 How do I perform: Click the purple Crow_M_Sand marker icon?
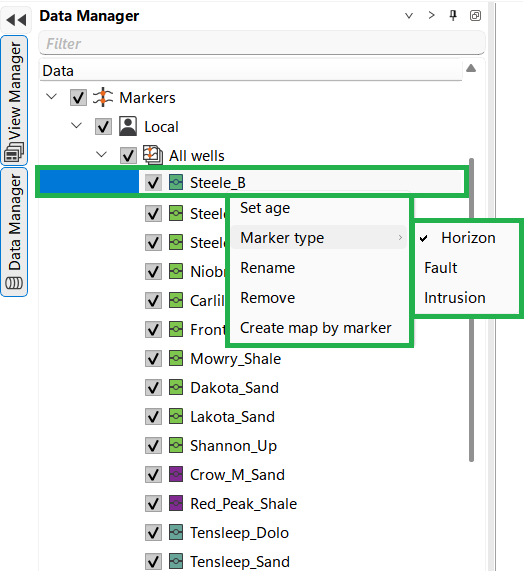(176, 474)
